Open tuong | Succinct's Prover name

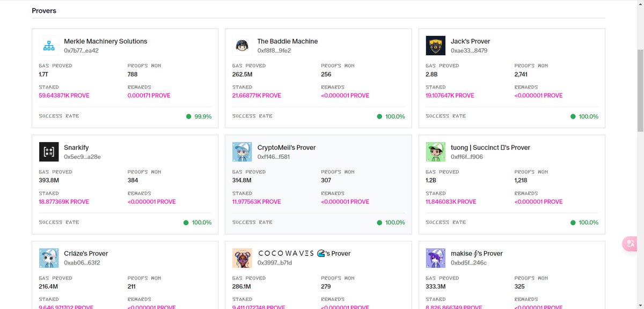click(x=491, y=148)
